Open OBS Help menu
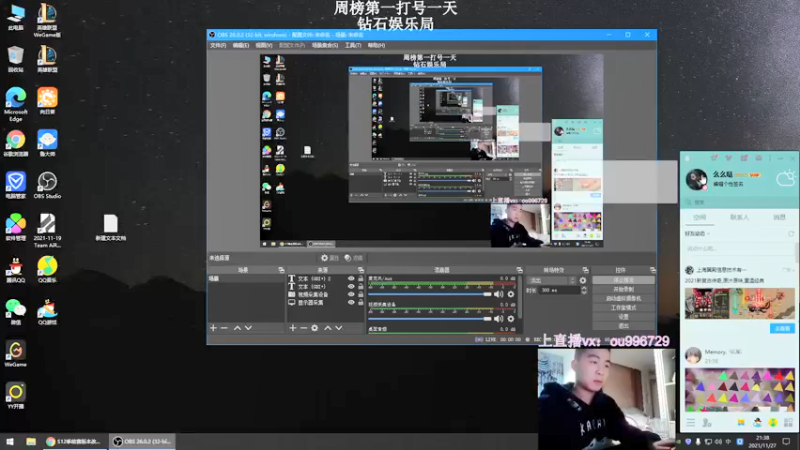The height and width of the screenshot is (450, 800). (x=377, y=45)
